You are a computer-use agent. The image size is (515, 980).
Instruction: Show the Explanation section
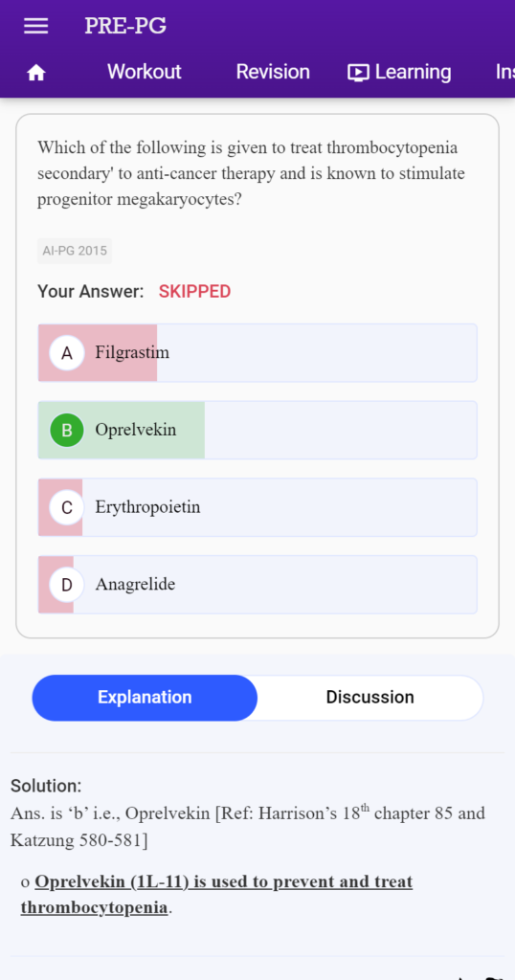145,698
